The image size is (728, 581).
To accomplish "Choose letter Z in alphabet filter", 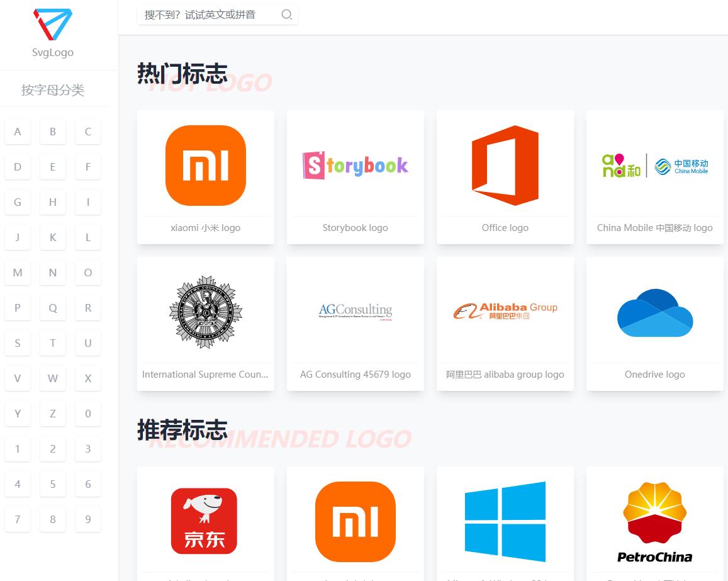I will 53,414.
